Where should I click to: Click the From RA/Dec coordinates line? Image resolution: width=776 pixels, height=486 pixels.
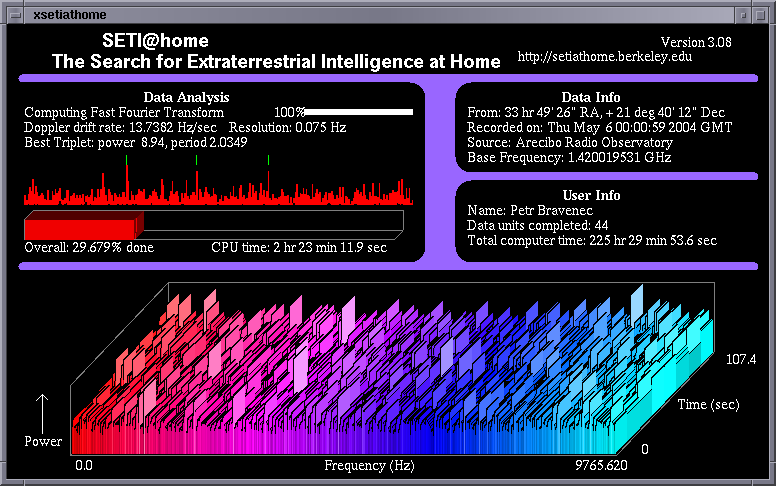[596, 112]
